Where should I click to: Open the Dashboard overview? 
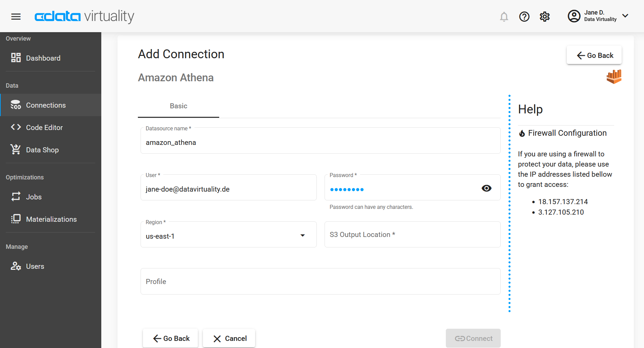tap(43, 58)
